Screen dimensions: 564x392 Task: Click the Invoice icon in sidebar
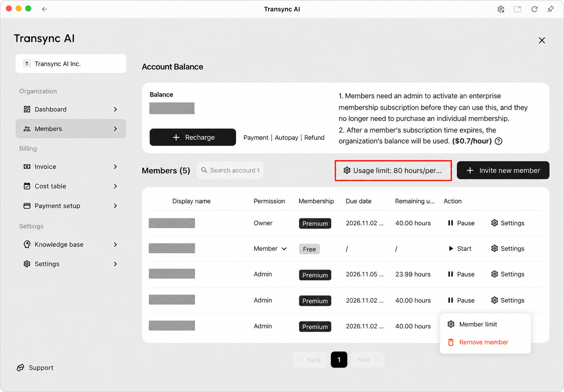(27, 167)
